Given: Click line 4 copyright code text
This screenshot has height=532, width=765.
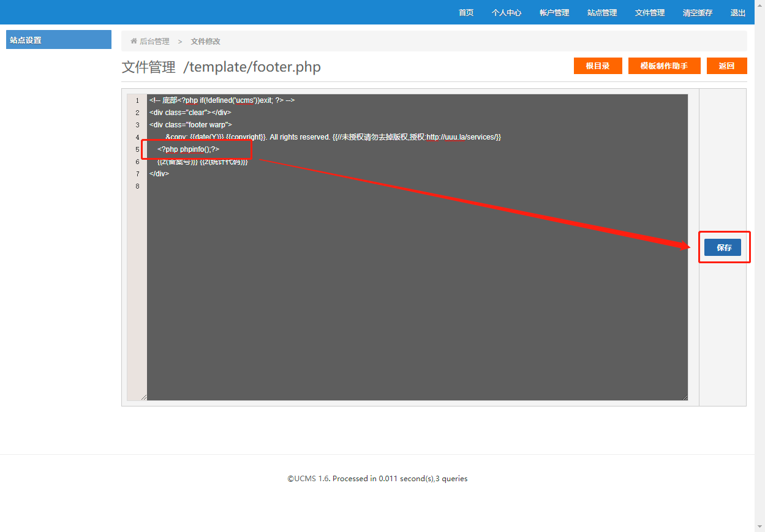Looking at the screenshot, I should coord(333,137).
